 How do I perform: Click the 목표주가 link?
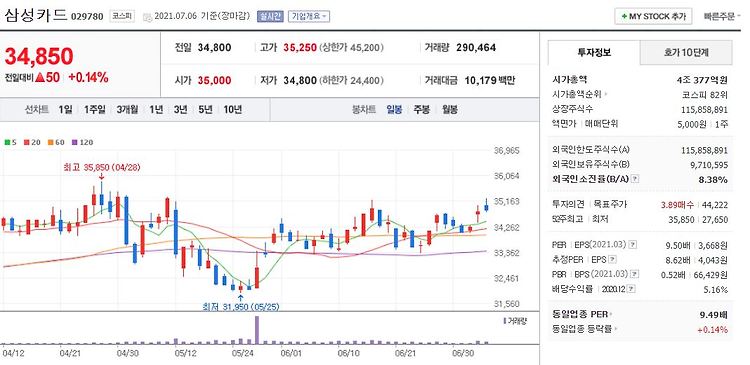[610, 205]
